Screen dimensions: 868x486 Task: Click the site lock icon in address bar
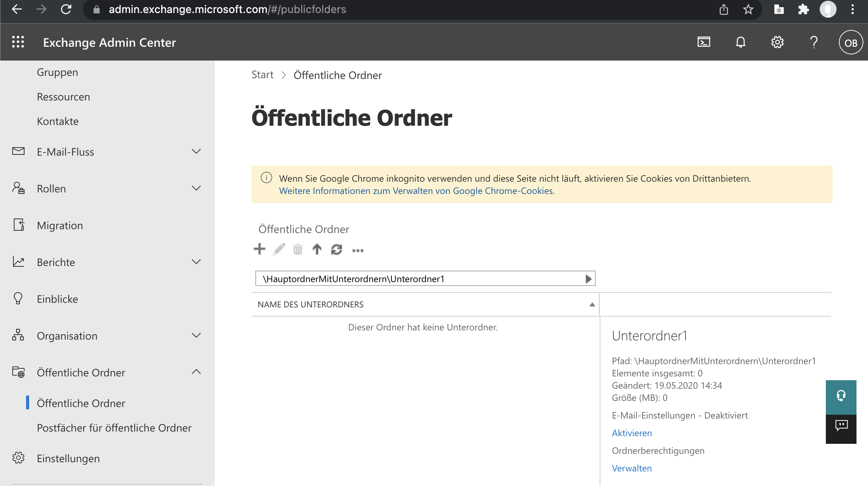[x=97, y=10]
